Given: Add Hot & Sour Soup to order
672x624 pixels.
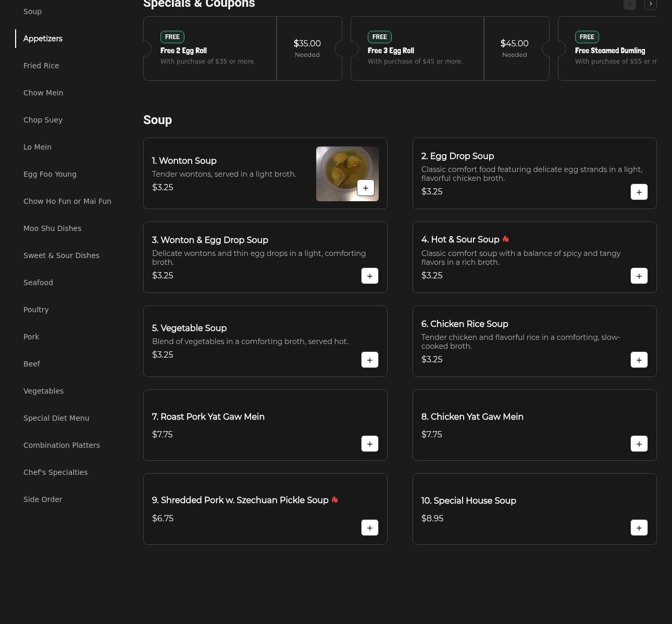Looking at the screenshot, I should 639,276.
